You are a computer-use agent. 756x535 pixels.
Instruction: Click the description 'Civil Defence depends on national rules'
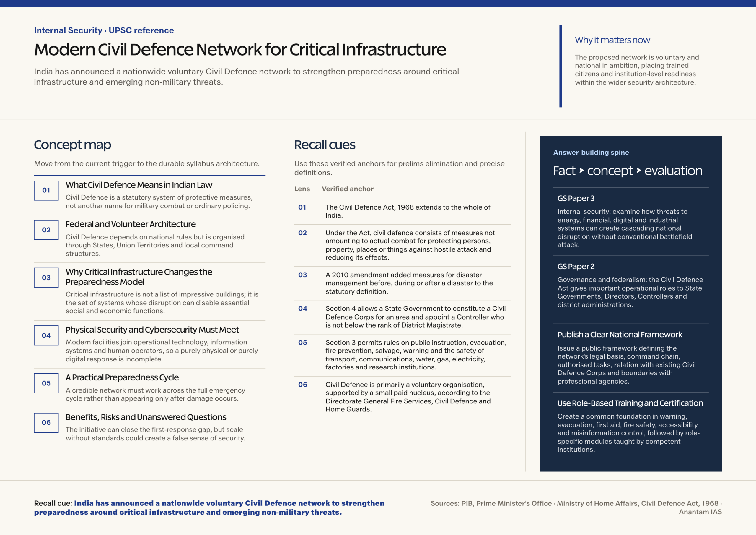(x=155, y=245)
